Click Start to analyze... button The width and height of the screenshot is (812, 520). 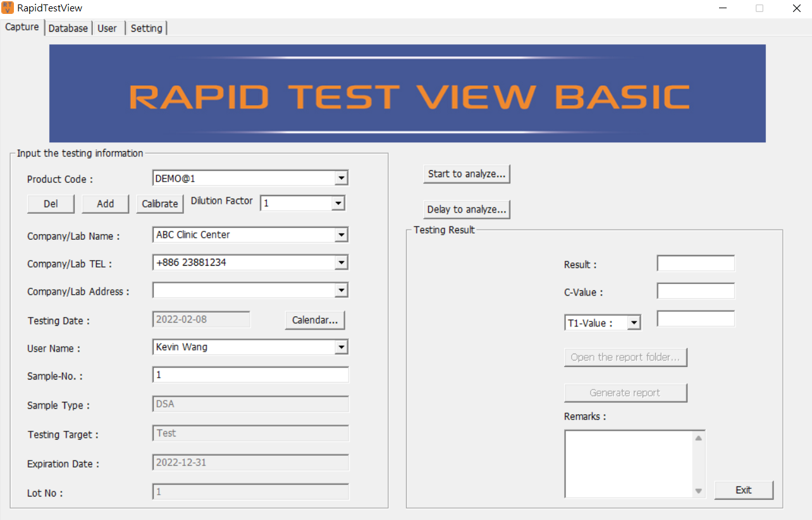tap(467, 174)
